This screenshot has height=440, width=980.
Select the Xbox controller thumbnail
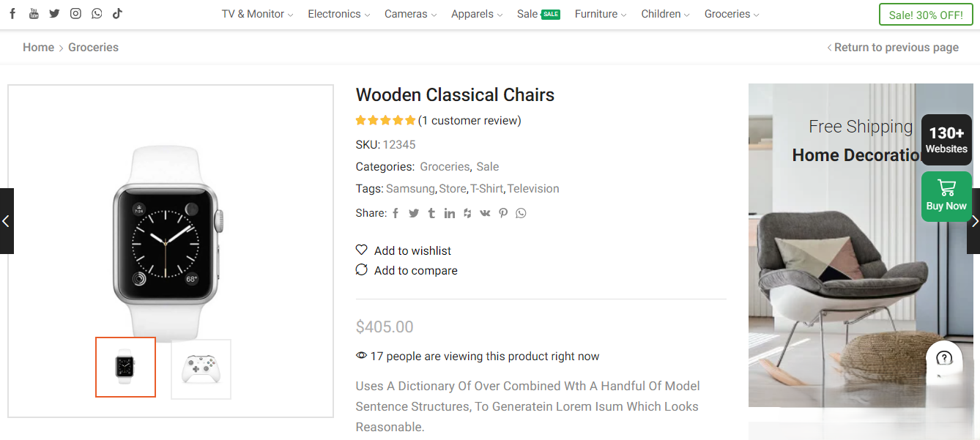click(201, 369)
